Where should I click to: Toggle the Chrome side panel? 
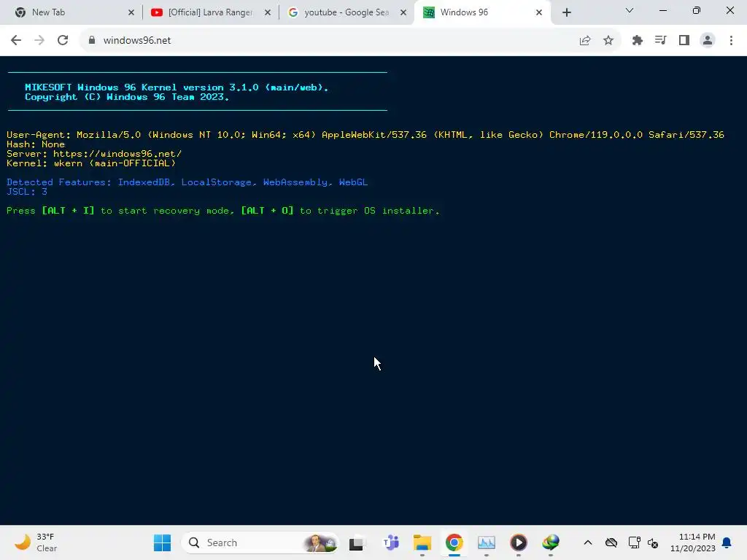(x=684, y=41)
